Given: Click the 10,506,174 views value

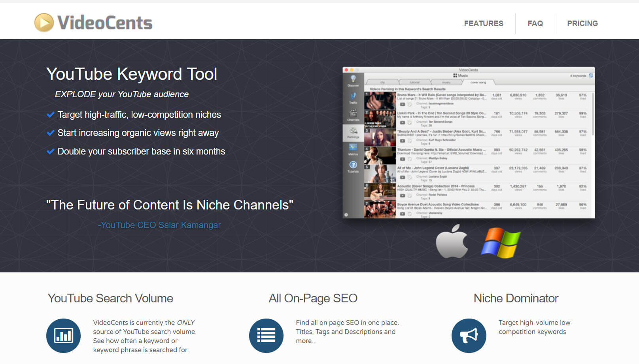Looking at the screenshot, I should [x=518, y=113].
